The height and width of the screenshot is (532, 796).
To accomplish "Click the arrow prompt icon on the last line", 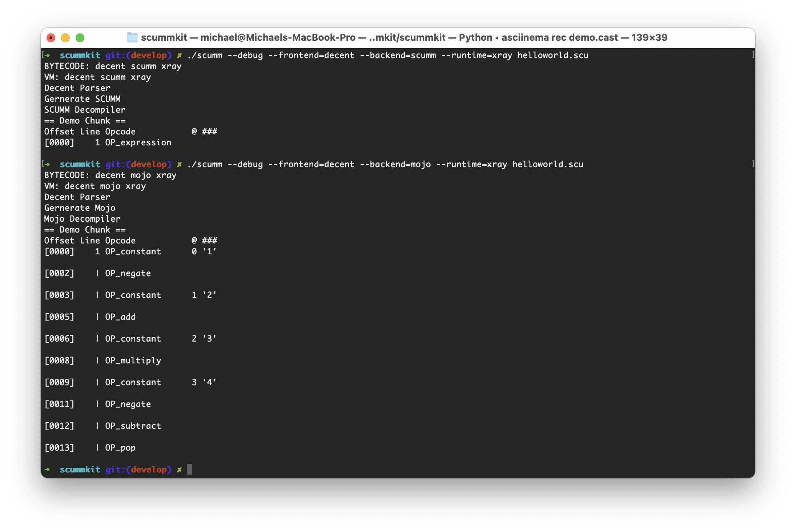I will click(48, 469).
